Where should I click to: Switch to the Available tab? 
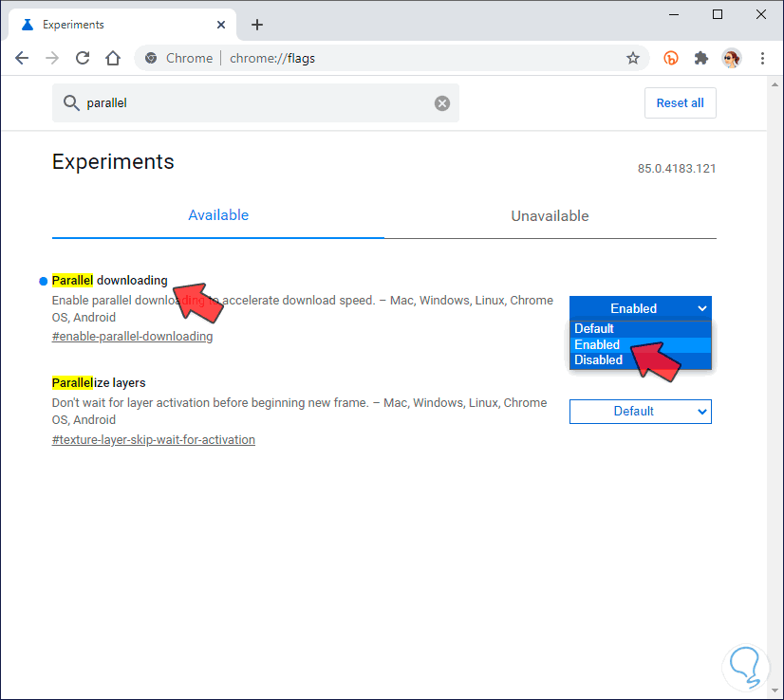coord(218,215)
